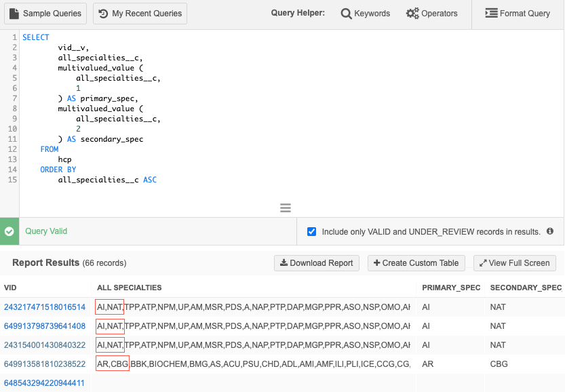View results in Full Screen
This screenshot has height=392, width=565.
point(515,263)
